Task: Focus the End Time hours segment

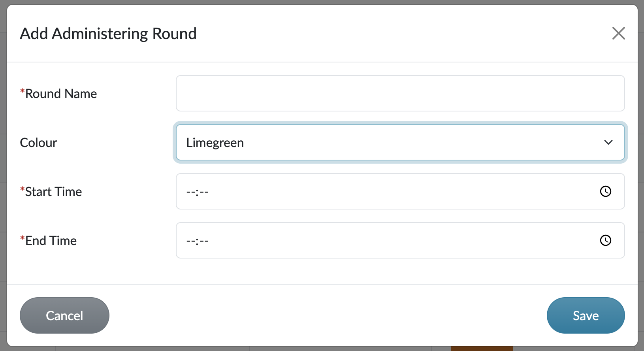Action: [191, 241]
